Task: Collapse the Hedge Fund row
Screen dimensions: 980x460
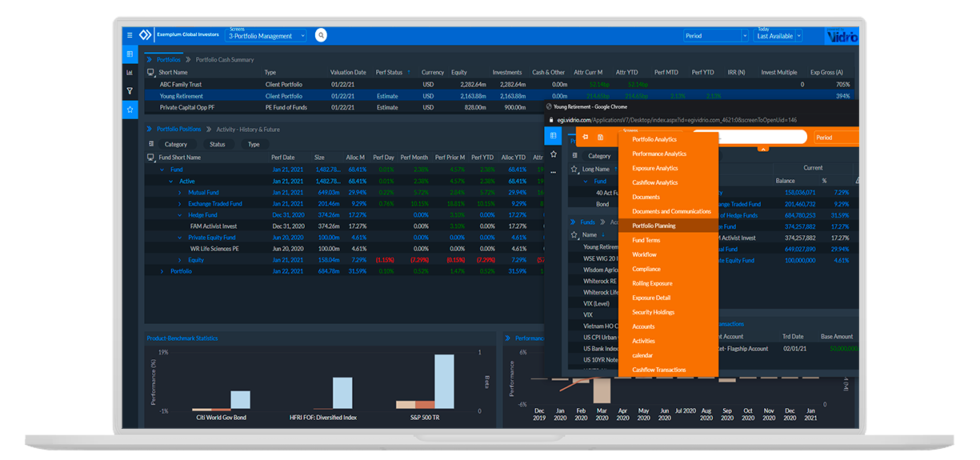Action: pos(179,214)
